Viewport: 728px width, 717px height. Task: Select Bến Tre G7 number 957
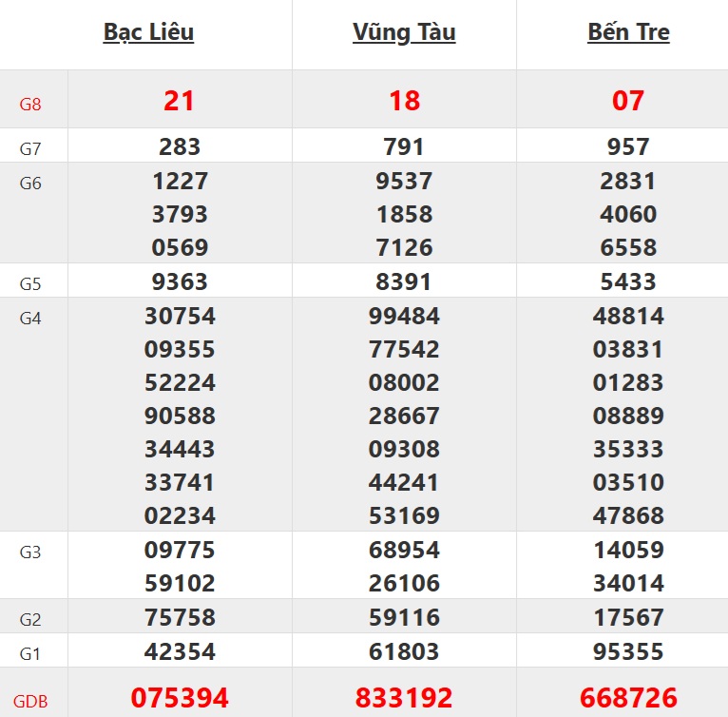(628, 147)
